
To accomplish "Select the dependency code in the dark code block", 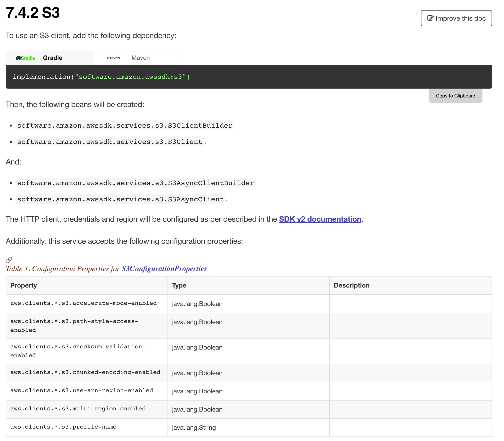I will point(101,77).
